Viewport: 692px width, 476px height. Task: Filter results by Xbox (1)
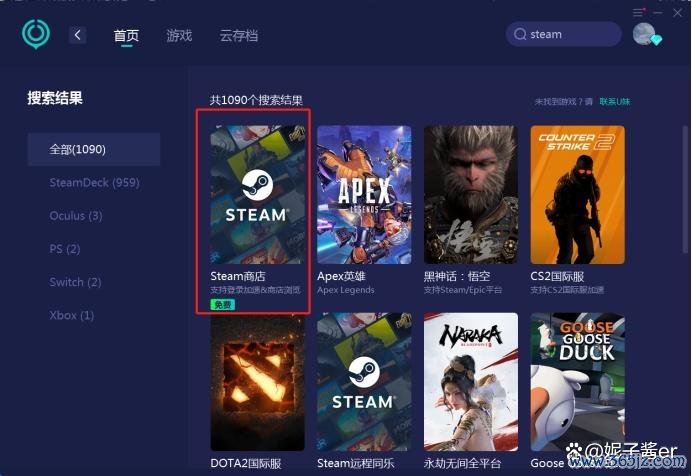pos(72,315)
